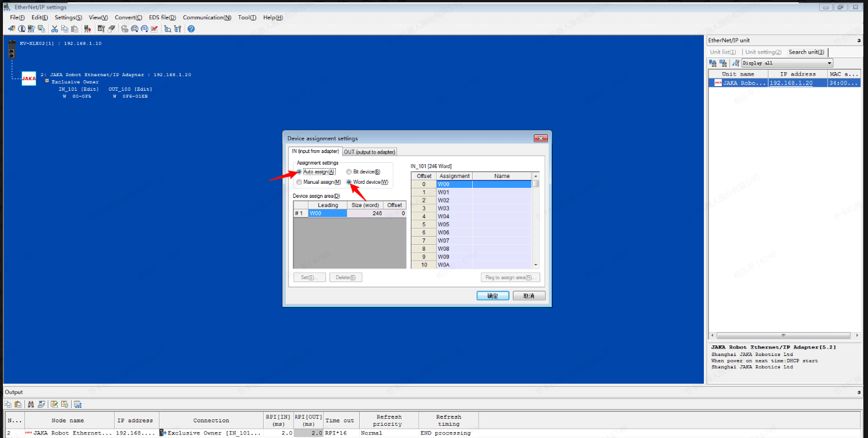Click the W00 Leading cell in assign area

click(327, 213)
